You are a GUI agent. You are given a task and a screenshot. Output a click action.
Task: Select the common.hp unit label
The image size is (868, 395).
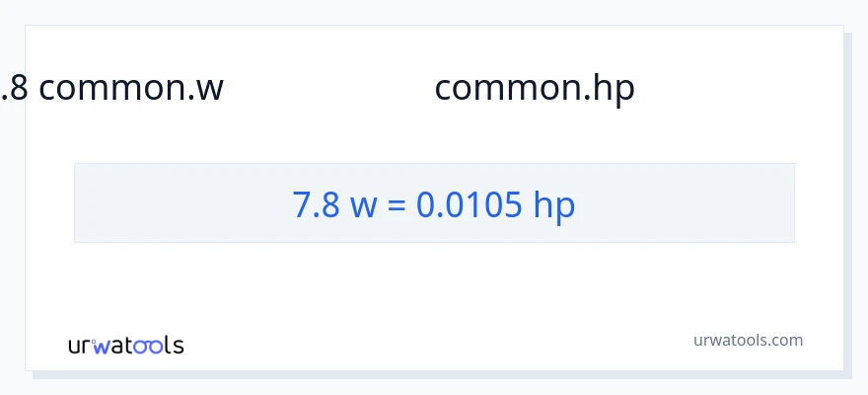[x=535, y=89]
